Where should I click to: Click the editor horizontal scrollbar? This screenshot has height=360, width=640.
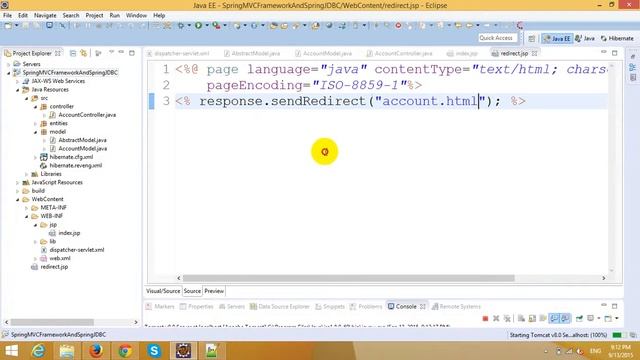pyautogui.click(x=349, y=278)
